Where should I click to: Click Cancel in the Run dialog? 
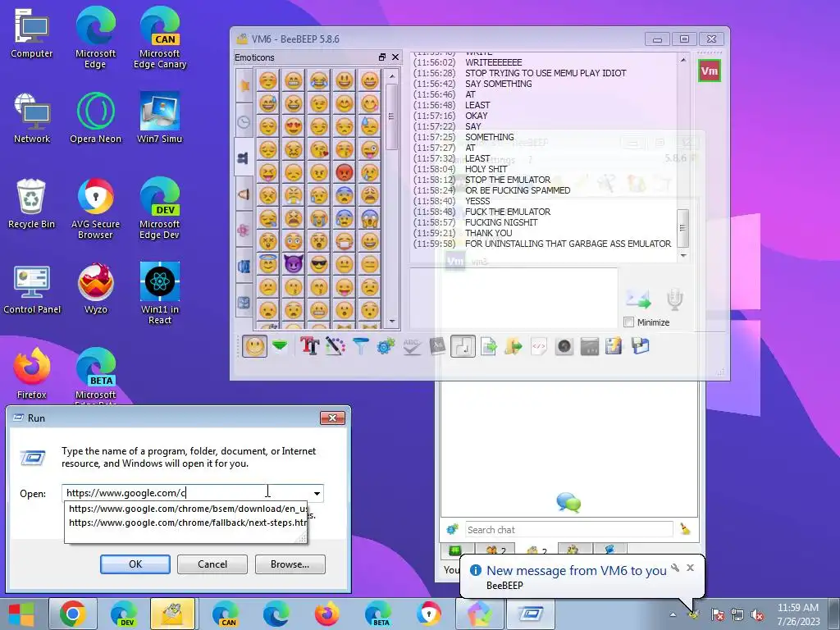[212, 564]
